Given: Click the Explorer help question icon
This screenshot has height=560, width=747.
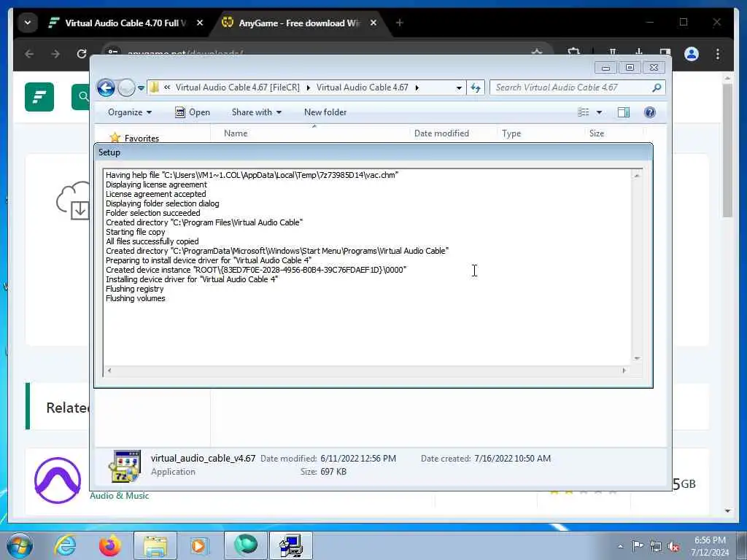Looking at the screenshot, I should (x=650, y=112).
